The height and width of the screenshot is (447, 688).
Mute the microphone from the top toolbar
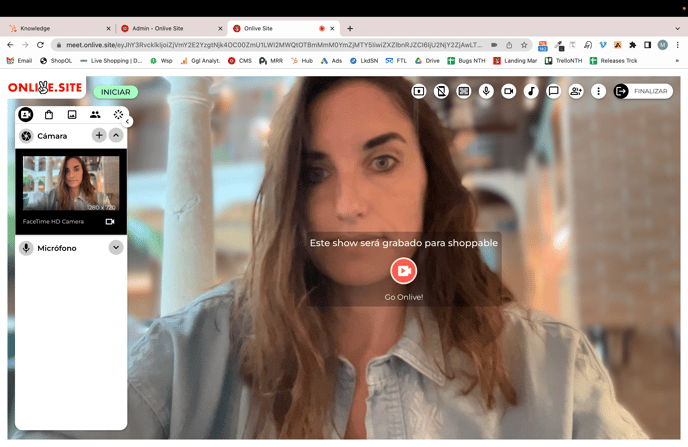click(x=486, y=91)
